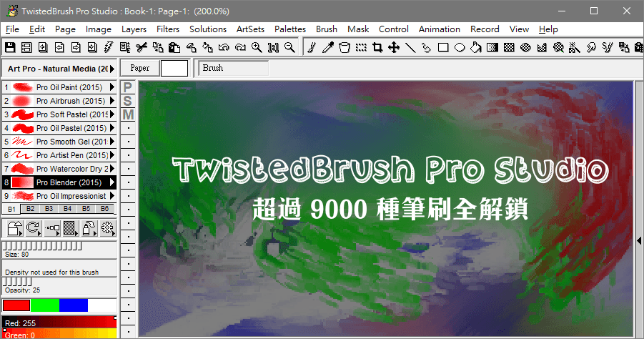Open the Layers menu
The height and width of the screenshot is (339, 644).
point(134,29)
